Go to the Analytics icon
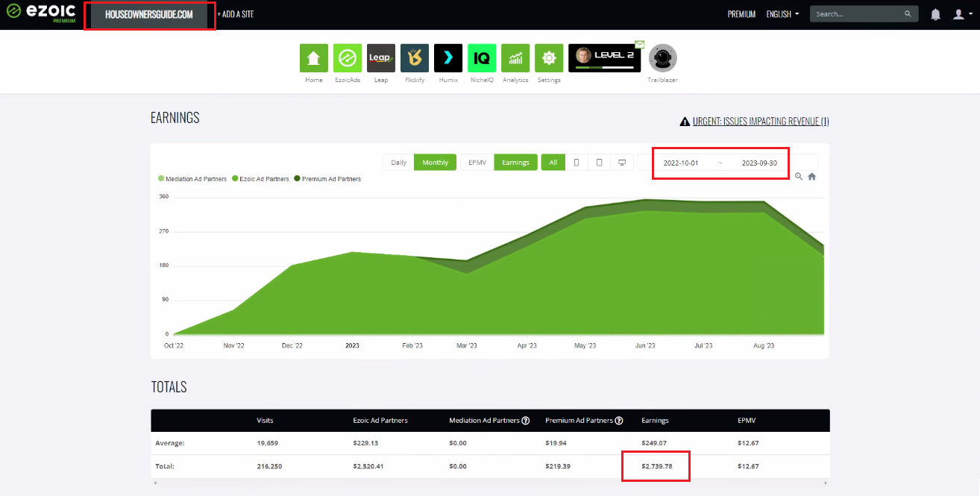The width and height of the screenshot is (980, 496). pos(515,58)
